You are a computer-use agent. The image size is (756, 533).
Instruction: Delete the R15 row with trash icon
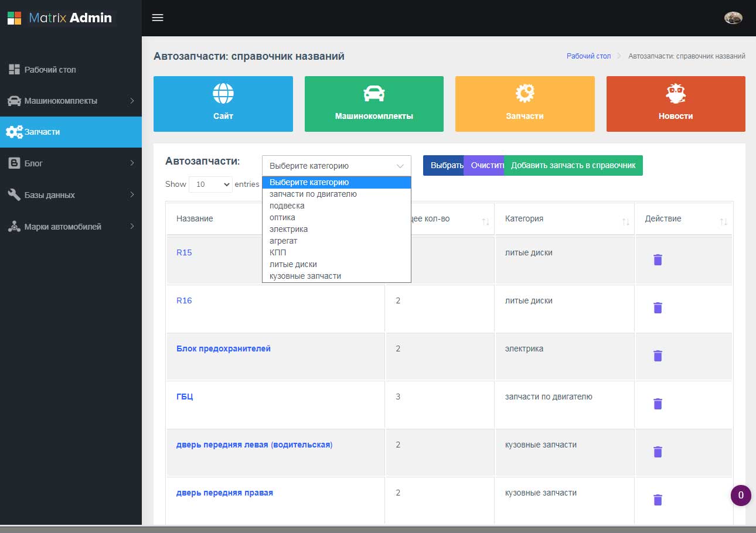(x=658, y=259)
